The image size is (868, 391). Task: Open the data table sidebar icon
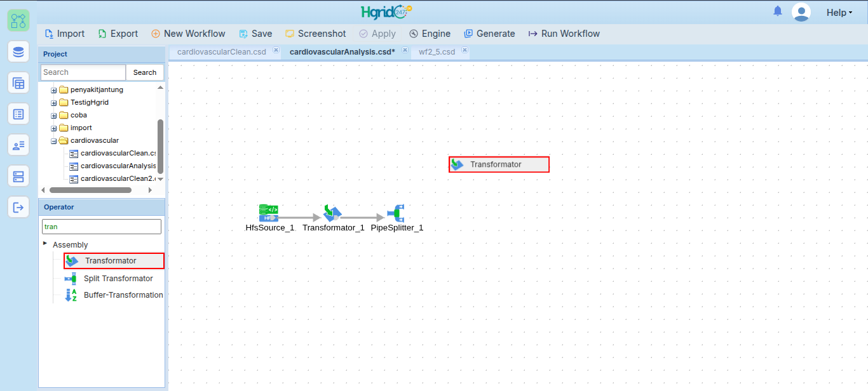[18, 83]
